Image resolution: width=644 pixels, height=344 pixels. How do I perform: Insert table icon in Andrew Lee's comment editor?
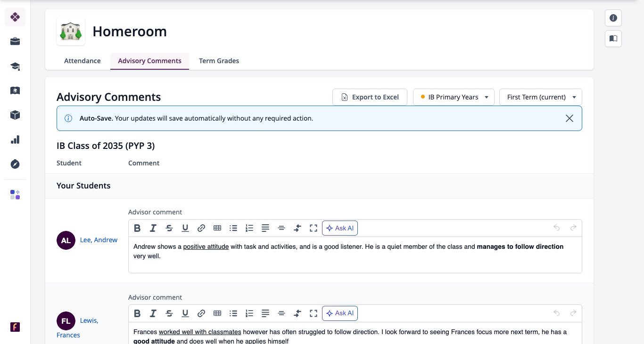tap(217, 228)
